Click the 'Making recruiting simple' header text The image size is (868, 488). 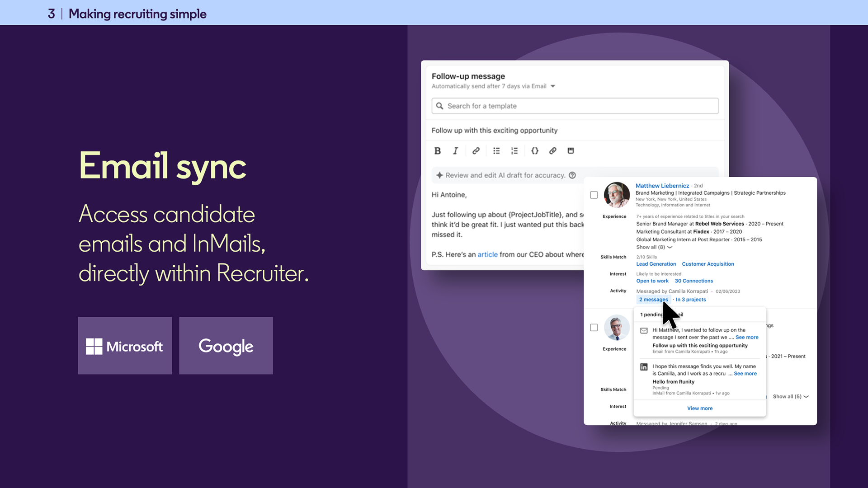click(x=137, y=14)
